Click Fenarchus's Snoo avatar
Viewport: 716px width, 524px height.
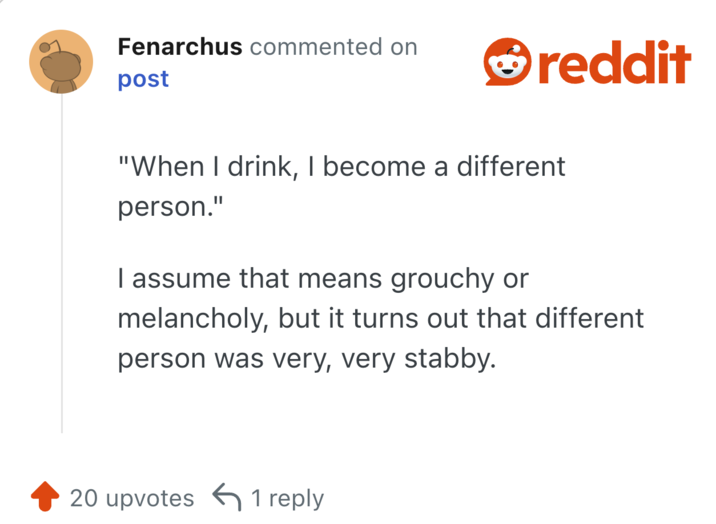pos(61,62)
